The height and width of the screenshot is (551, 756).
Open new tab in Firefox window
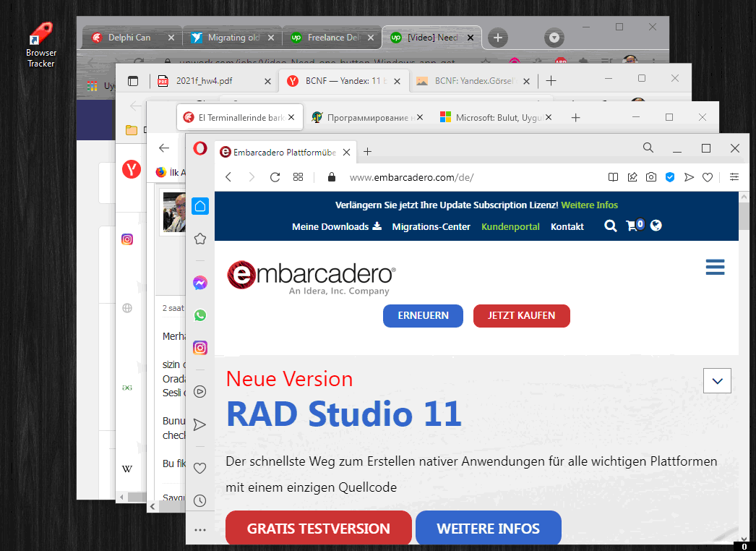point(575,117)
